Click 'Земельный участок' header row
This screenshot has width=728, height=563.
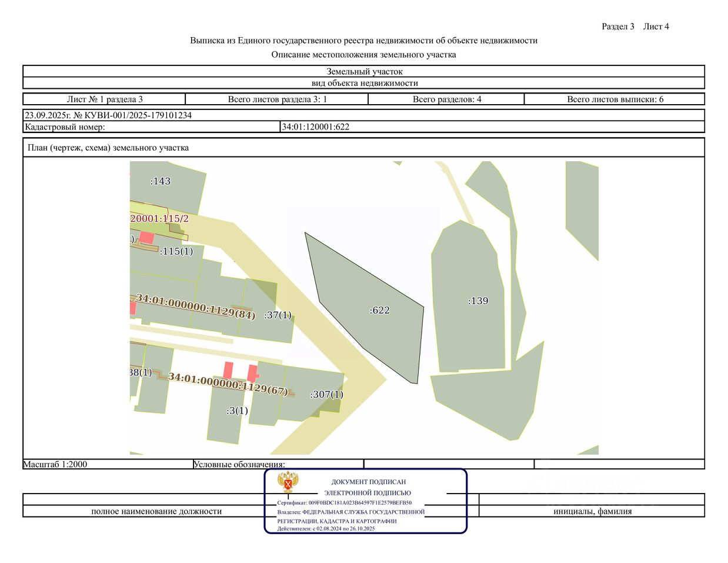tap(364, 71)
